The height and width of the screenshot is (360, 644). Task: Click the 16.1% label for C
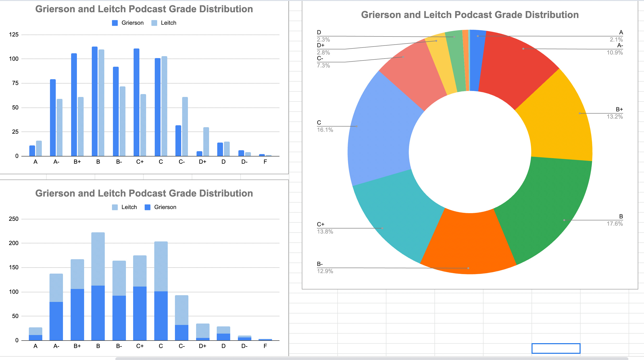pyautogui.click(x=325, y=130)
